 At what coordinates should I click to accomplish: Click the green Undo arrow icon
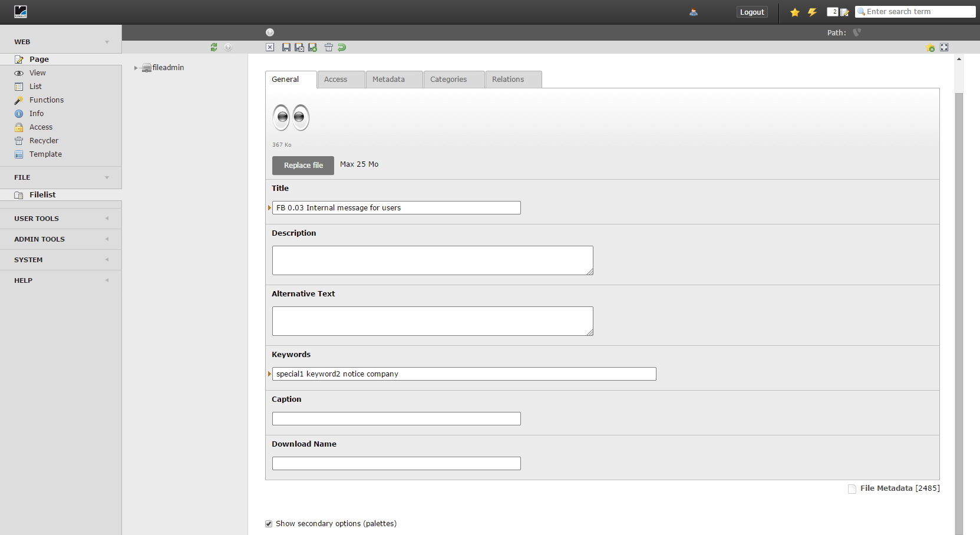[x=342, y=47]
